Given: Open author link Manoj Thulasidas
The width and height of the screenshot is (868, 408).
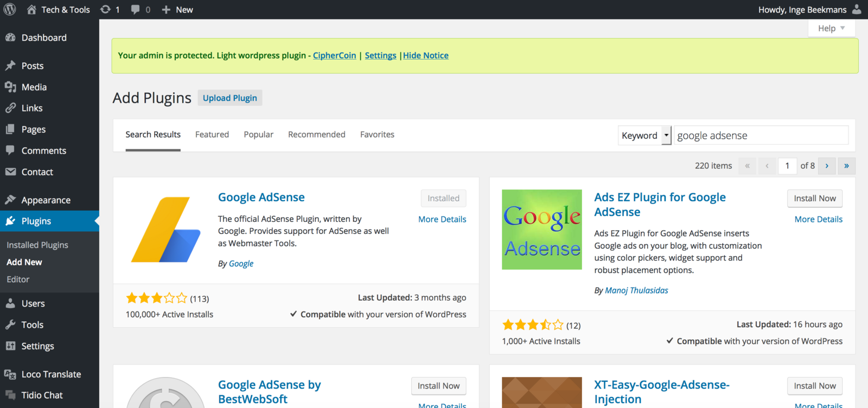Looking at the screenshot, I should coord(636,290).
